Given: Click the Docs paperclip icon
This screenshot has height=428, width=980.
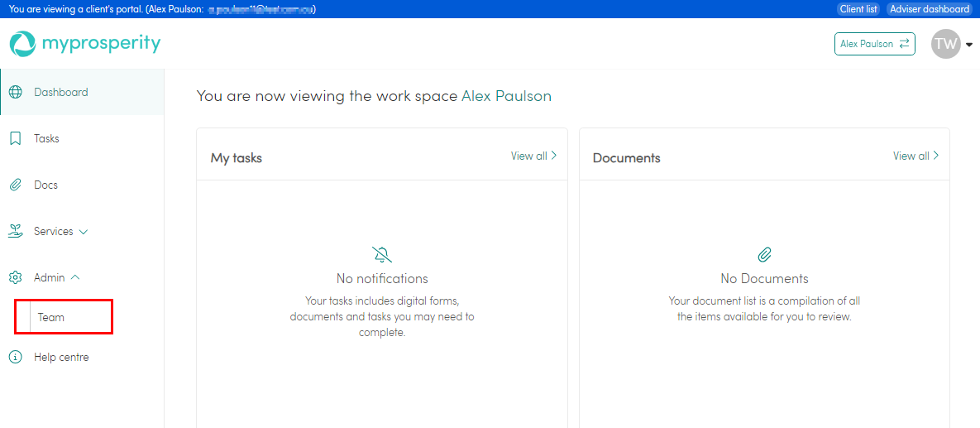Looking at the screenshot, I should tap(15, 185).
